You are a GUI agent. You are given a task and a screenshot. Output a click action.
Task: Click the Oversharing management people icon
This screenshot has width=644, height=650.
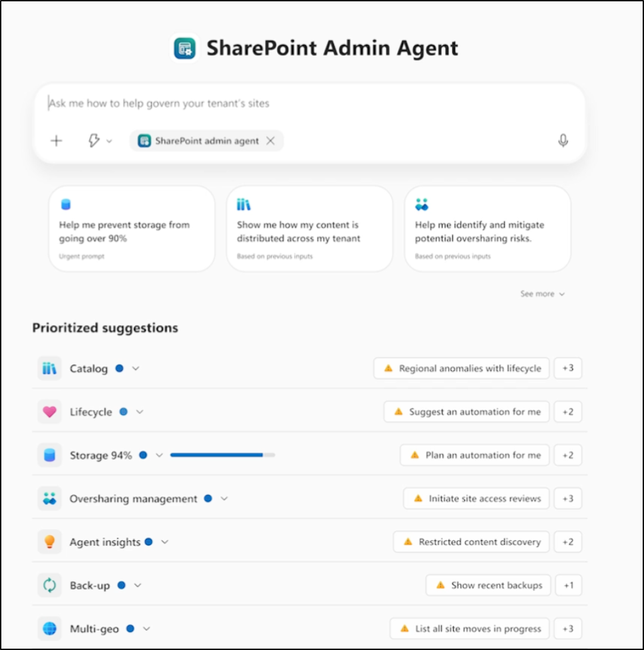[49, 499]
